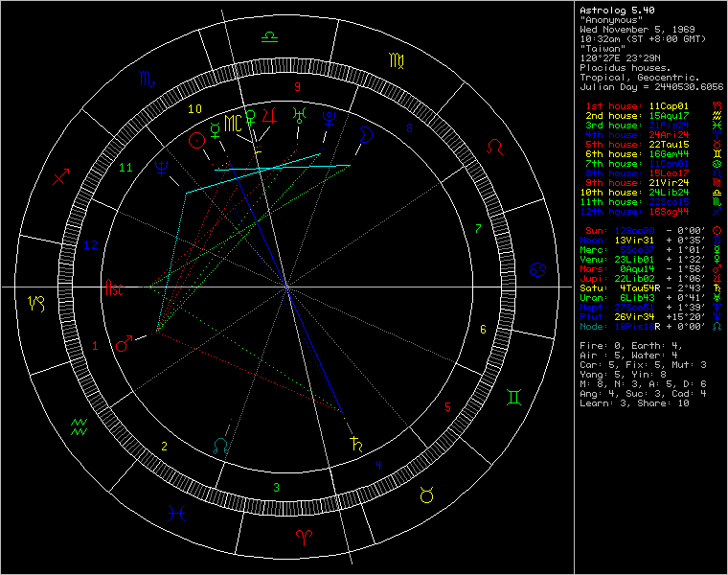Click the '10:32am (ST +8:00 GMT)' time line
The width and height of the screenshot is (728, 575).
coord(643,39)
